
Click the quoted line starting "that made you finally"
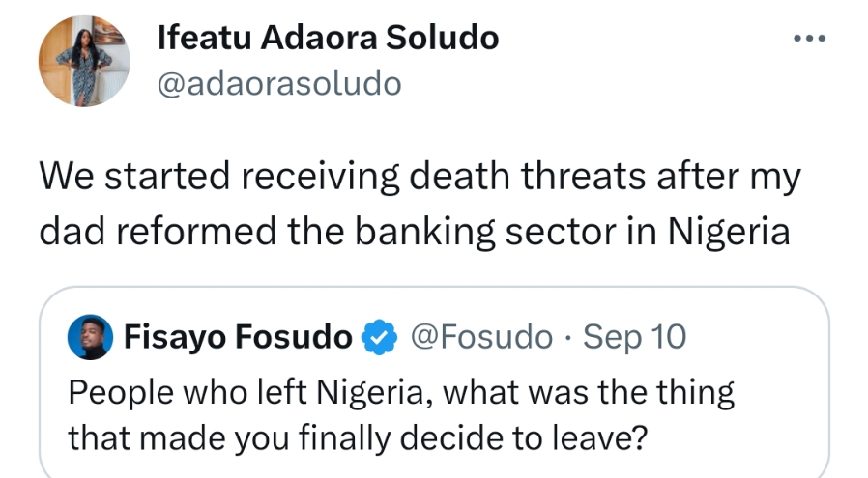[357, 437]
